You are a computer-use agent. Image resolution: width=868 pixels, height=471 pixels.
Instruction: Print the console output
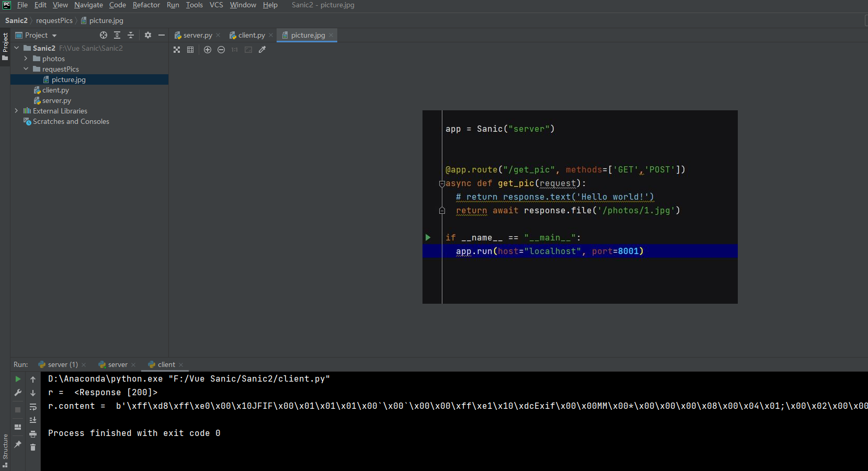[x=33, y=434]
